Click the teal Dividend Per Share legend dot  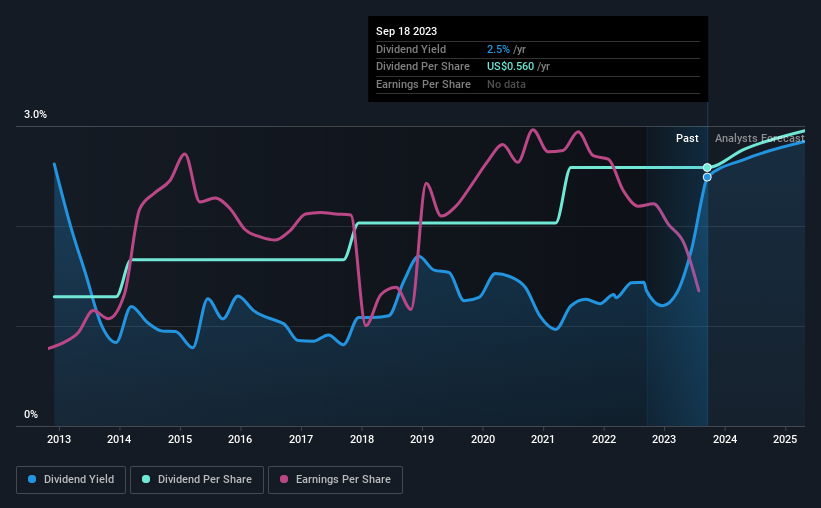pos(146,479)
